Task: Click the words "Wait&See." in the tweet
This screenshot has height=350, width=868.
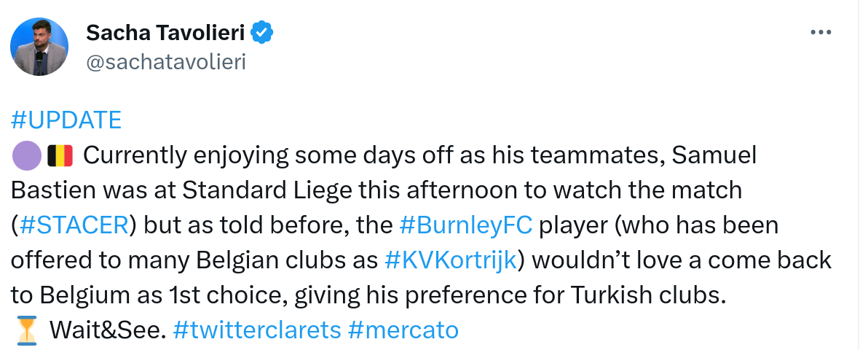Action: (108, 330)
